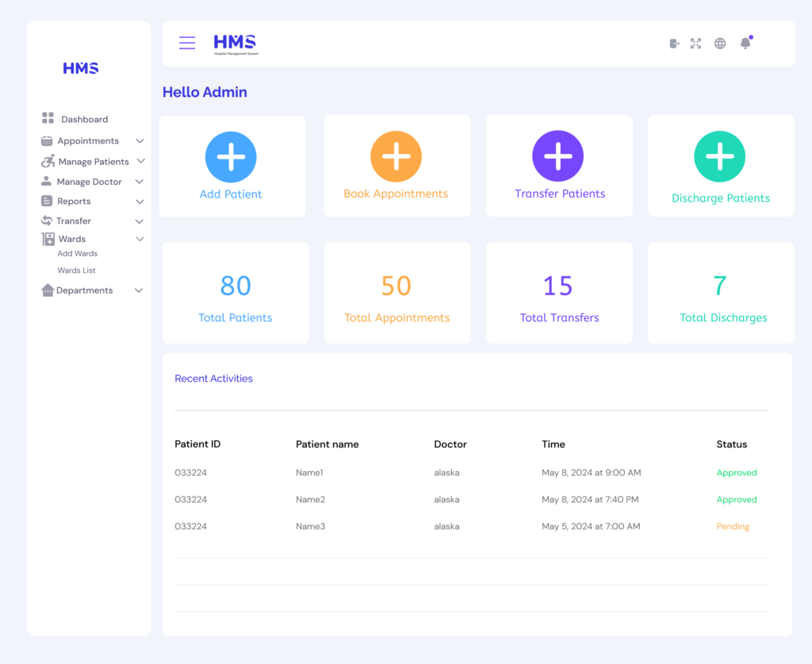The width and height of the screenshot is (812, 664).
Task: Expand the Manage Patients chevron
Action: (x=140, y=161)
